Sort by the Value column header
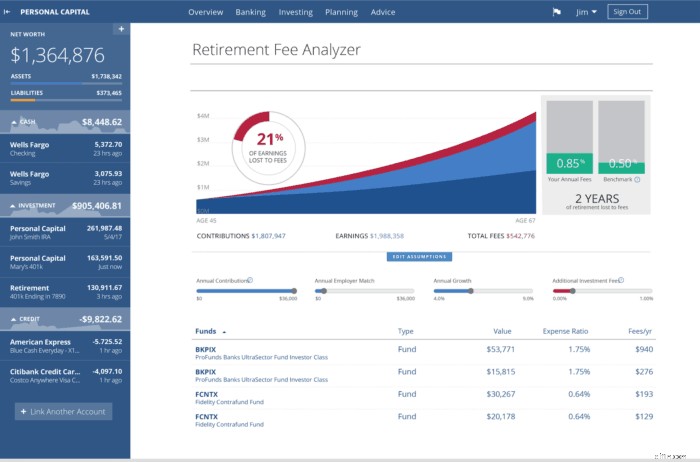Image resolution: width=700 pixels, height=462 pixels. click(502, 331)
